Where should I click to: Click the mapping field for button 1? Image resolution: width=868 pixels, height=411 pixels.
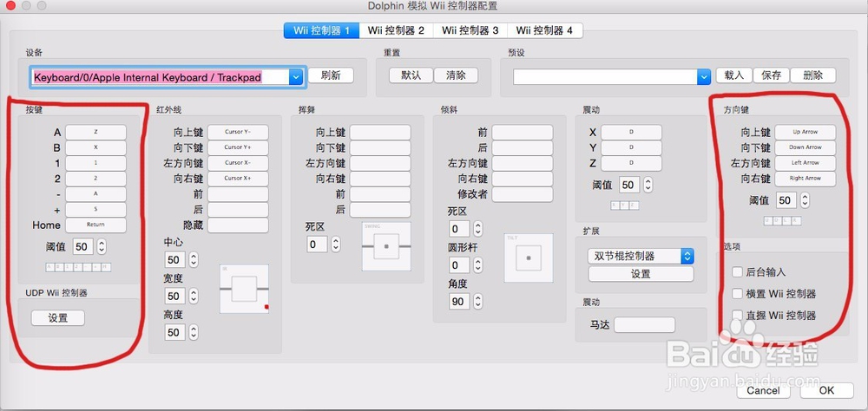point(95,163)
